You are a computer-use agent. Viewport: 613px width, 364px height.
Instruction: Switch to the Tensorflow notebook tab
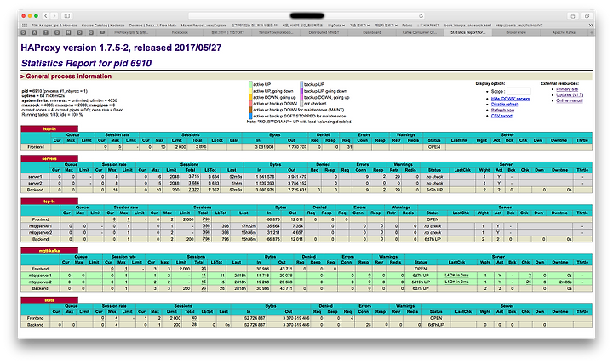pos(276,32)
